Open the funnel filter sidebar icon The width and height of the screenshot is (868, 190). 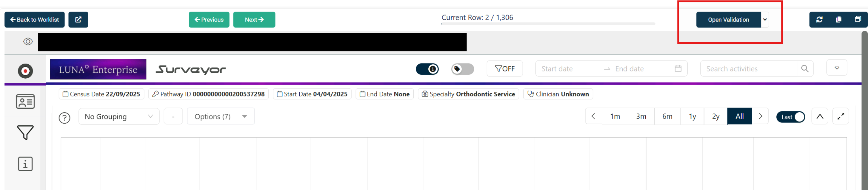(x=25, y=133)
